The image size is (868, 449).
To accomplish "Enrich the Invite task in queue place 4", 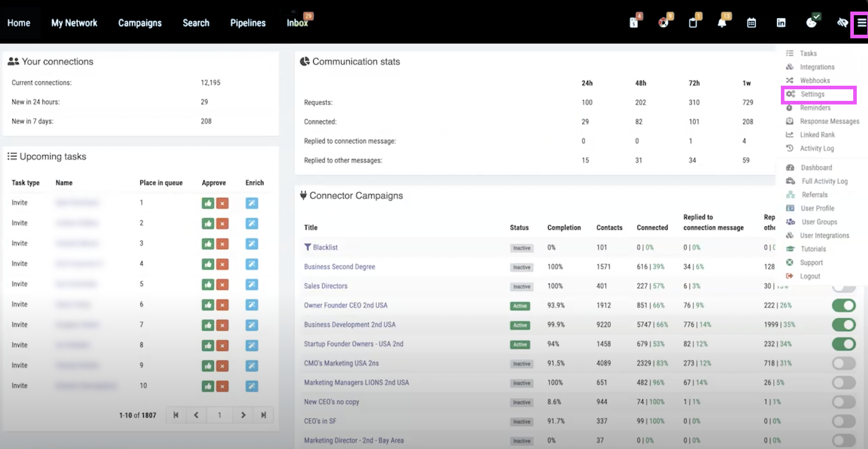I will pos(252,264).
